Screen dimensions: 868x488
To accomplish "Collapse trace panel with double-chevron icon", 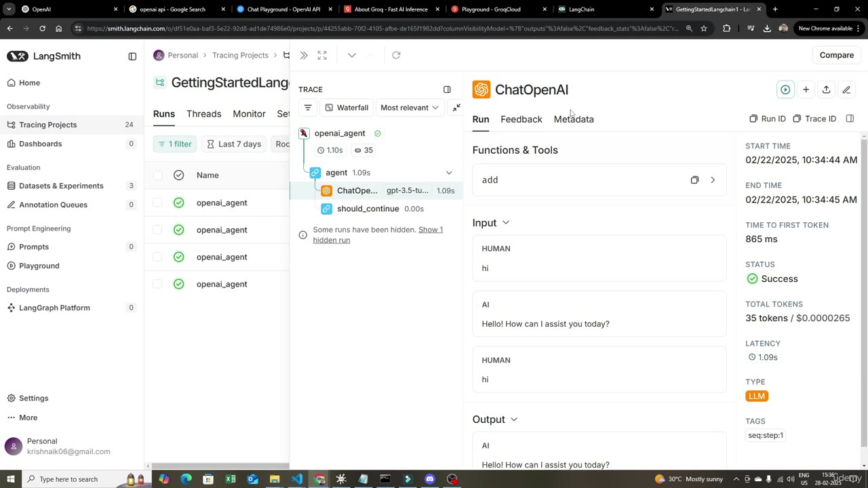I will (304, 56).
